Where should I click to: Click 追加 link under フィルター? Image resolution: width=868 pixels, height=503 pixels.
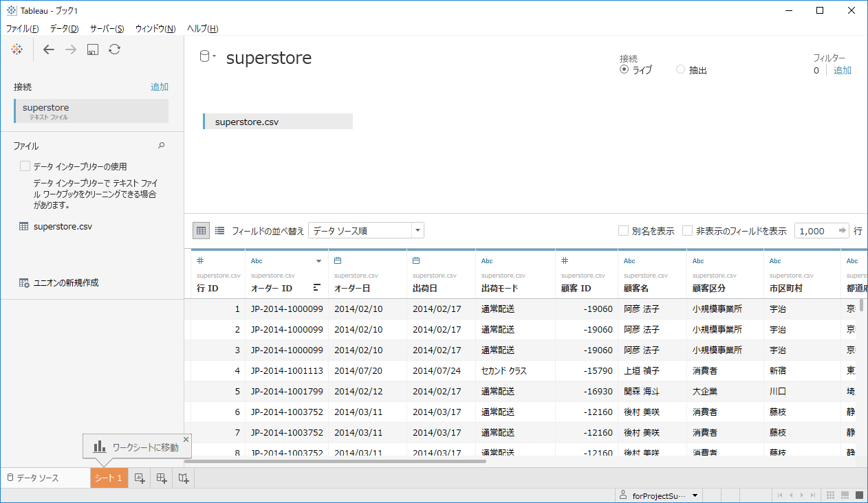pyautogui.click(x=843, y=70)
